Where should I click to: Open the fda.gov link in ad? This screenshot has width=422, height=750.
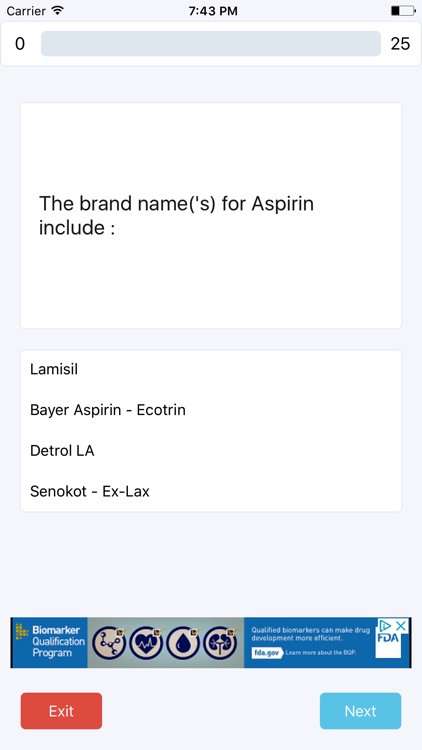coord(267,652)
